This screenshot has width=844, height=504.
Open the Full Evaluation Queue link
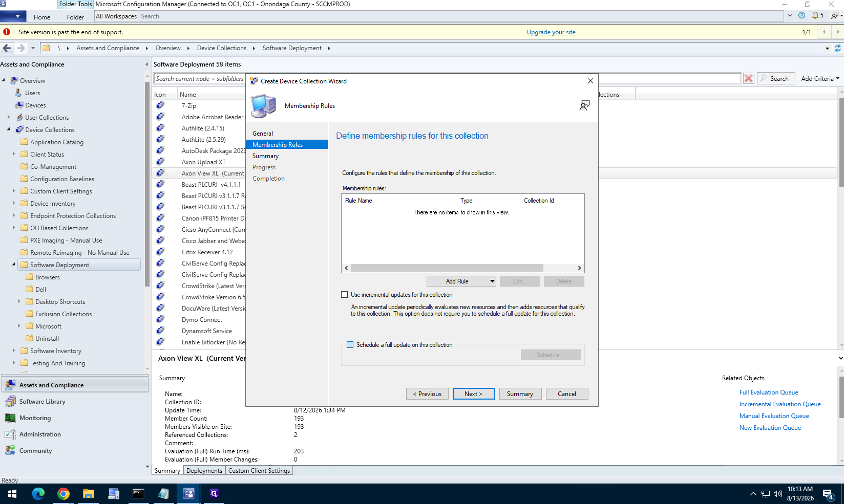coord(769,392)
